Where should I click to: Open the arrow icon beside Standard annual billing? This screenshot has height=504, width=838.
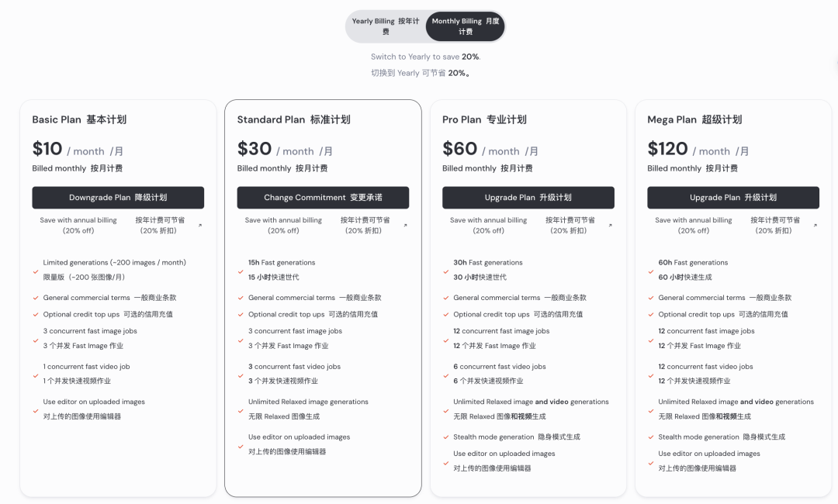[405, 226]
